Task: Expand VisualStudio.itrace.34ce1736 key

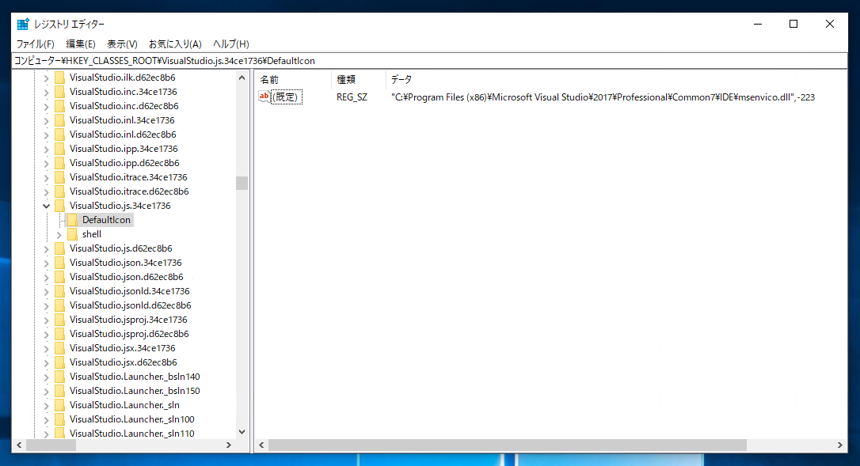Action: (46, 178)
